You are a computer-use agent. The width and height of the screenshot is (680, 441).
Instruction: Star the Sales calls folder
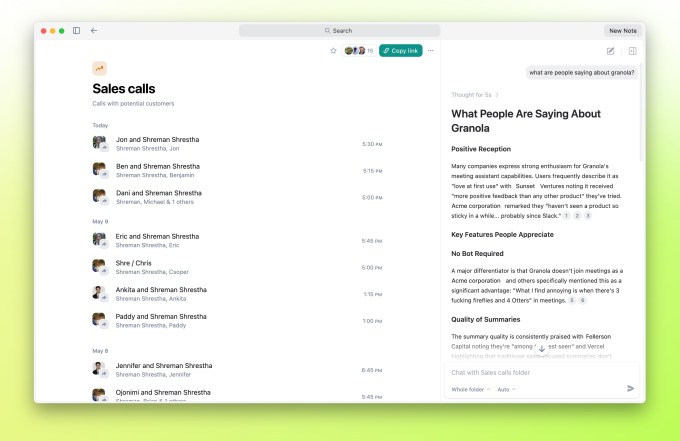pyautogui.click(x=333, y=51)
